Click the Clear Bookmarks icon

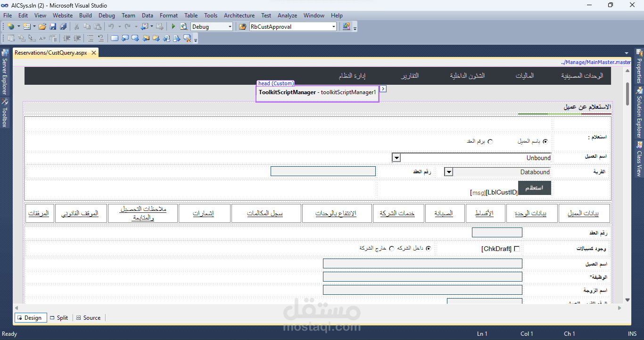click(187, 38)
